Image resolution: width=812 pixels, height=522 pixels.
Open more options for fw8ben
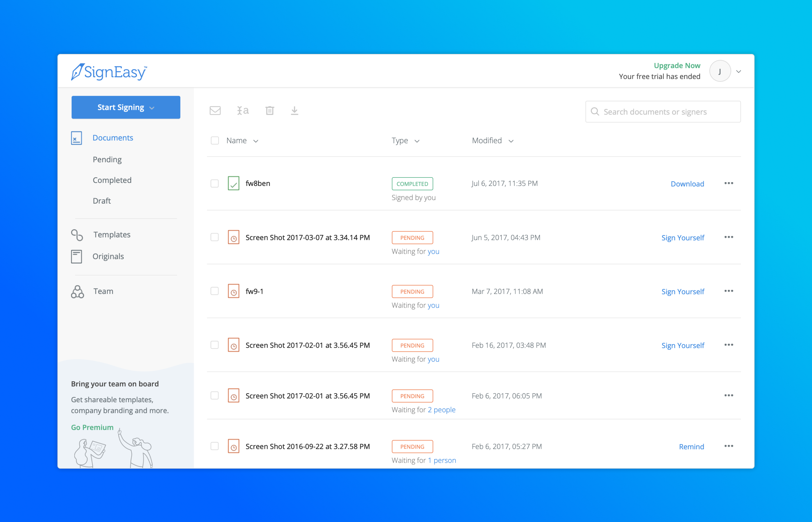click(x=729, y=183)
